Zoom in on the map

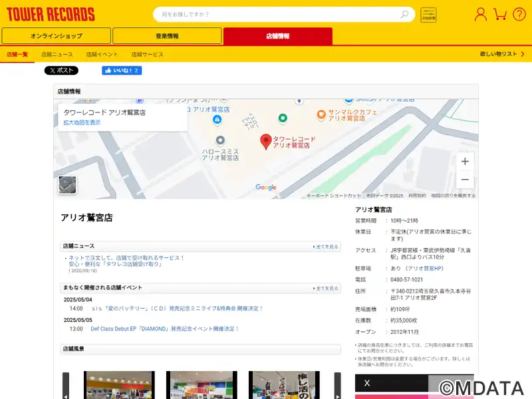click(x=465, y=162)
